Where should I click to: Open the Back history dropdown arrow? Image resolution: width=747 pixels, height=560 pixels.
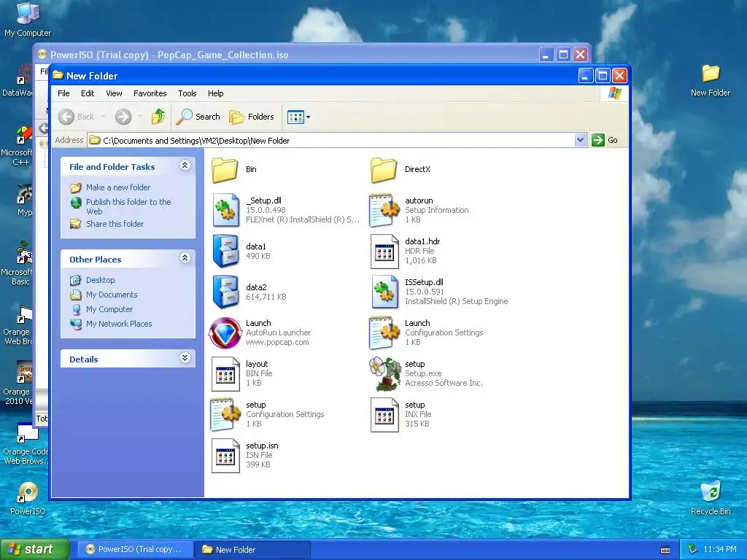click(103, 117)
